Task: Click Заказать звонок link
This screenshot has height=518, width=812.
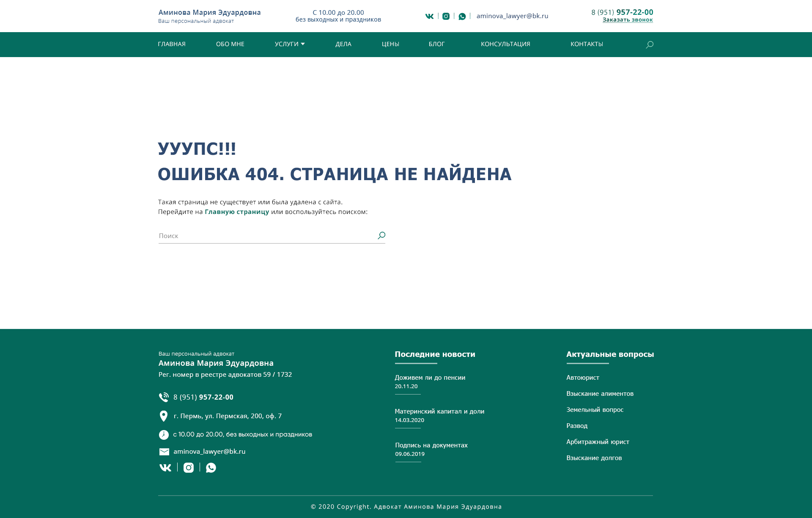Action: [628, 20]
